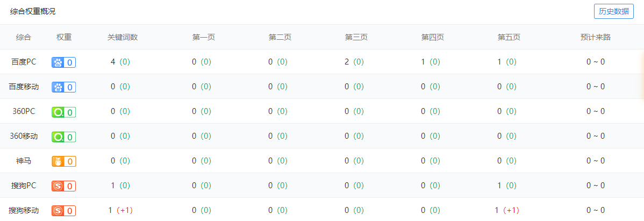Click the red +1 change in 搜狗移动 keywords
This screenshot has width=644, height=221.
pyautogui.click(x=124, y=210)
